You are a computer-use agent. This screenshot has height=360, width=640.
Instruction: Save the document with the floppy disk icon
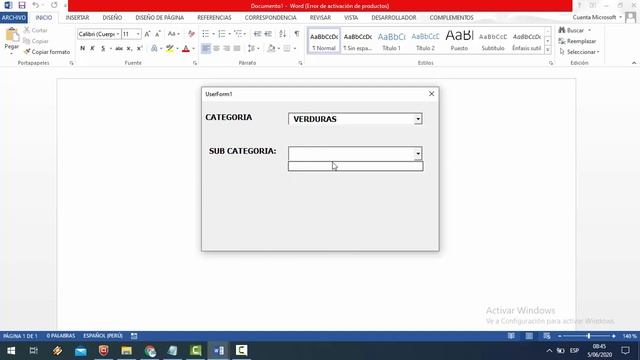[x=22, y=5]
